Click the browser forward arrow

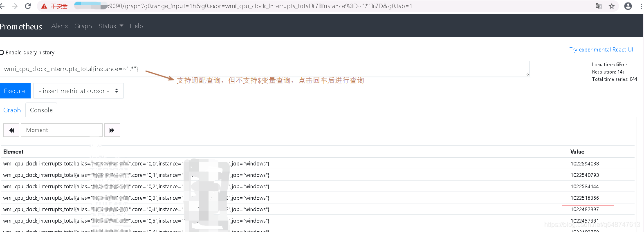15,6
